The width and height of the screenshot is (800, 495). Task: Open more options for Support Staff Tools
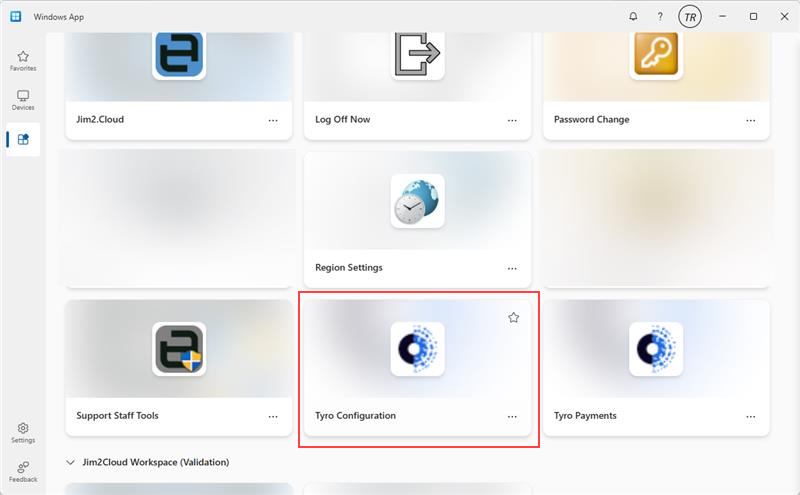(273, 416)
